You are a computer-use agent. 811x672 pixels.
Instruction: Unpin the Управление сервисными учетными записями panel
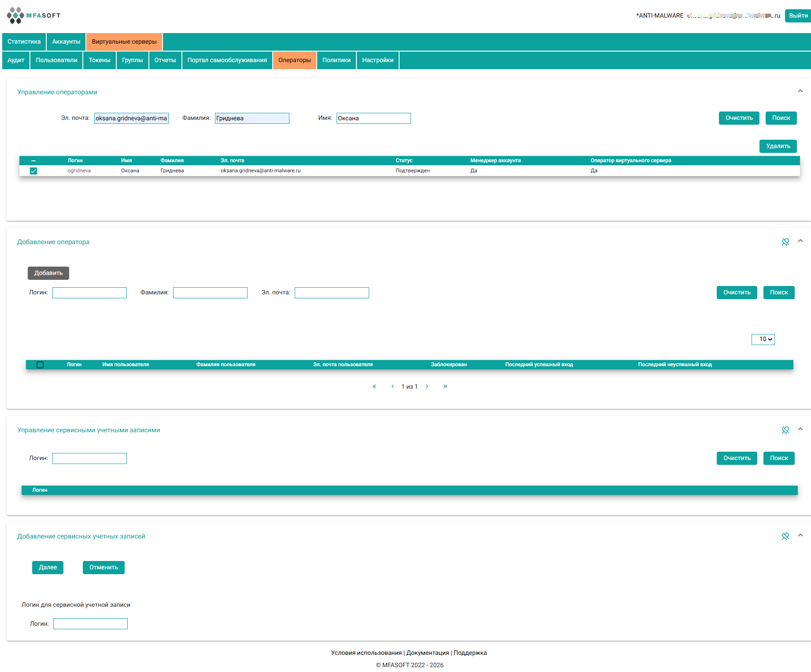(x=785, y=430)
